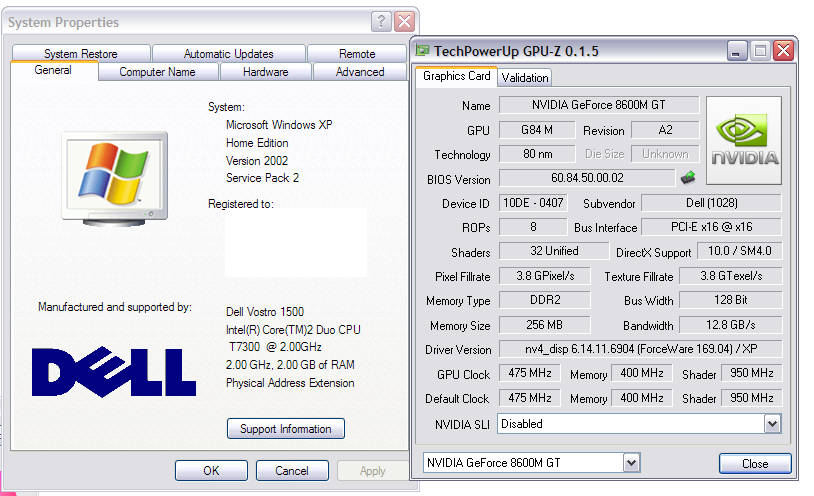The image size is (814, 496).
Task: Click the BIOS save chip icon in GPU-Z
Action: 688,178
